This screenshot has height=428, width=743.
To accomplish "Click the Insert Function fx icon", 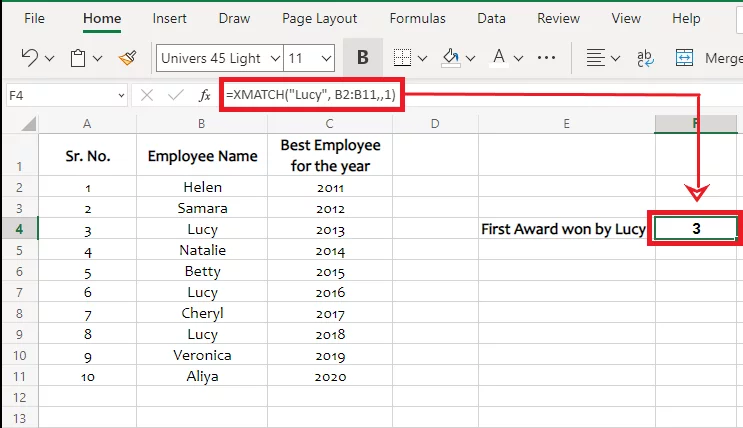I will coord(204,95).
